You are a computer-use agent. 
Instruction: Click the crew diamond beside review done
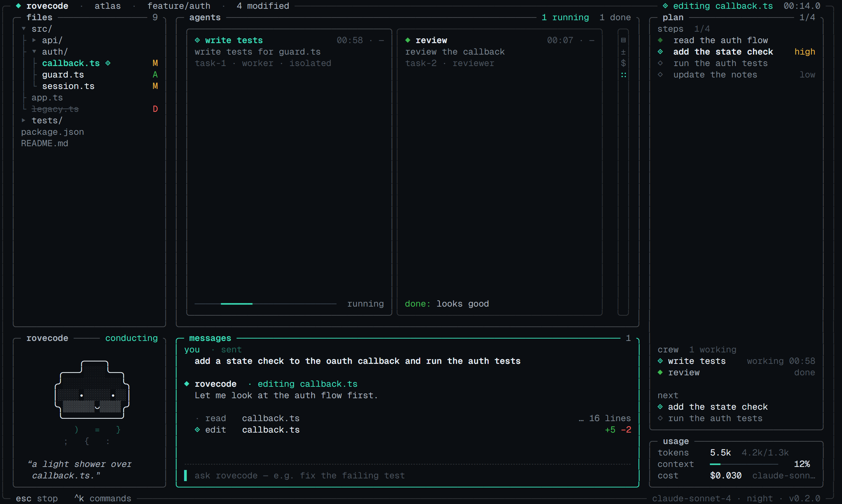660,372
